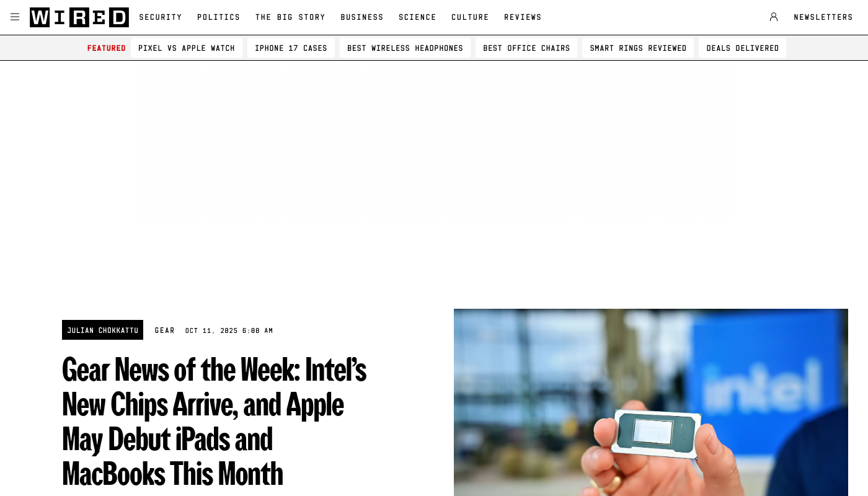Image resolution: width=868 pixels, height=496 pixels.
Task: Select the Business menu item
Action: pyautogui.click(x=362, y=17)
